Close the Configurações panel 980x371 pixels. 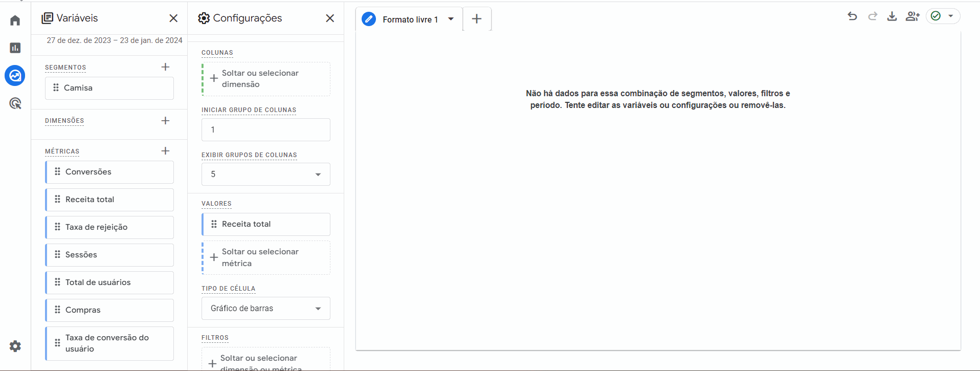point(330,18)
